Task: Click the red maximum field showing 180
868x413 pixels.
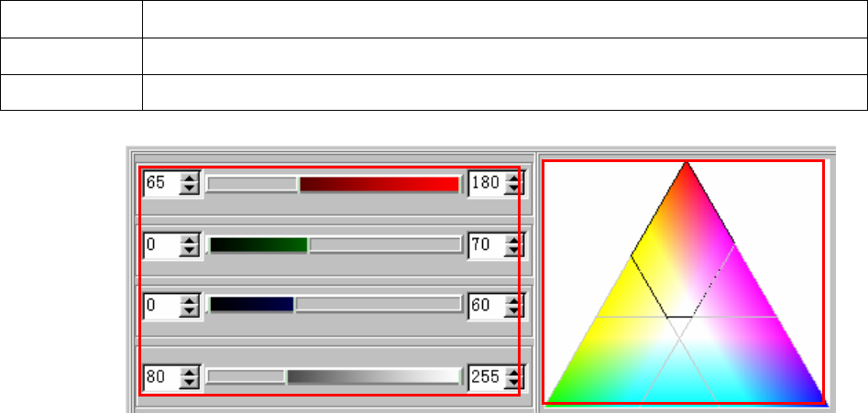Action: [486, 183]
